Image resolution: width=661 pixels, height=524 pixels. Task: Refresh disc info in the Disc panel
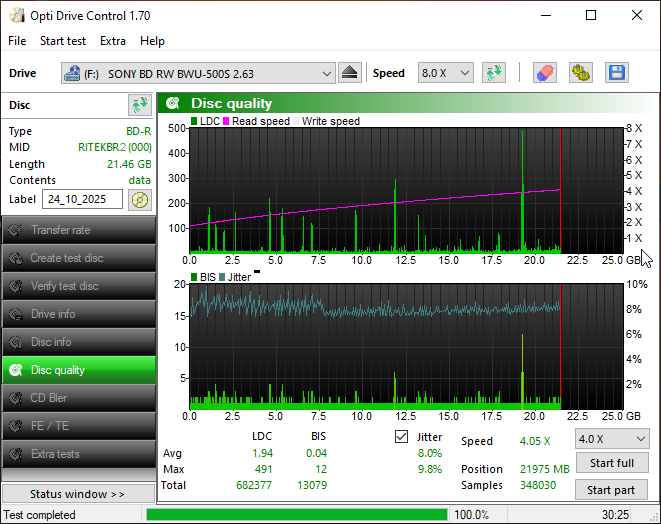pyautogui.click(x=139, y=105)
